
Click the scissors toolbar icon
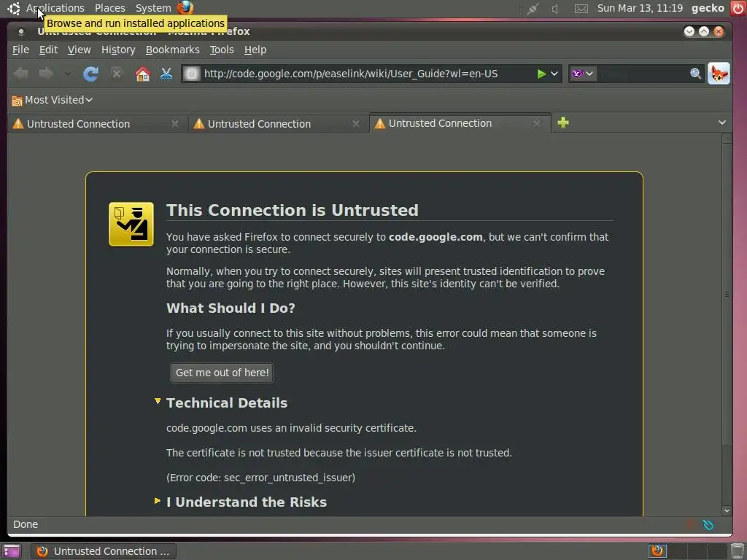pos(166,74)
